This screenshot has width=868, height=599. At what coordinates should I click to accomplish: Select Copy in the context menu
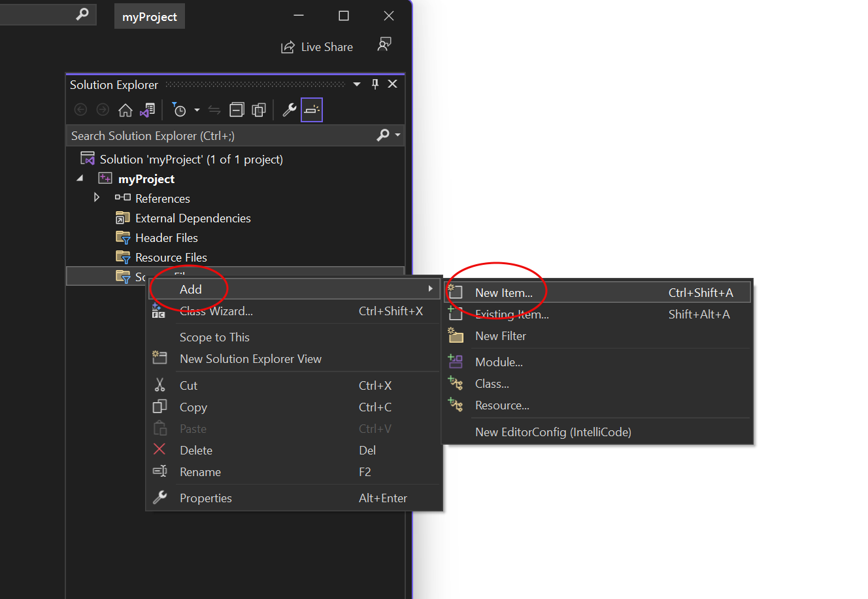click(x=293, y=407)
